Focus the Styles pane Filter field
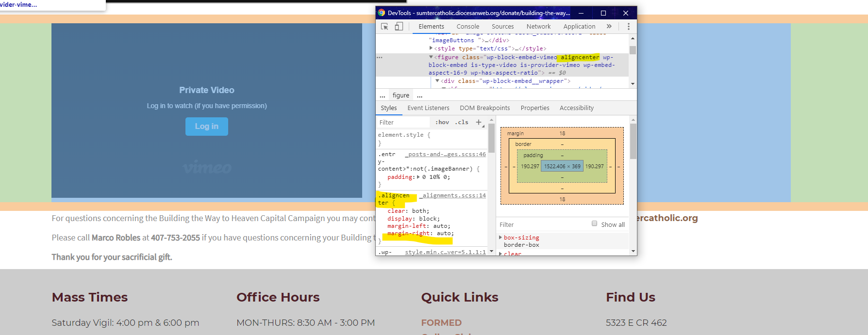Screen dimensions: 868x335 click(x=403, y=123)
